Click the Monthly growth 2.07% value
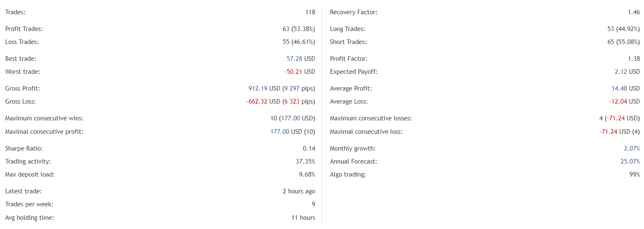Viewport: 644px width, 229px height. pyautogui.click(x=632, y=148)
